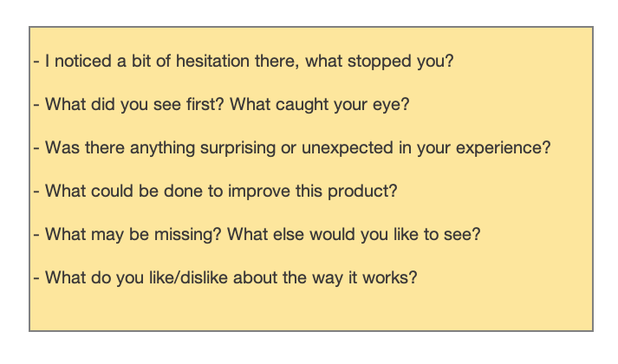Click the question "What may be missing?"

point(119,234)
